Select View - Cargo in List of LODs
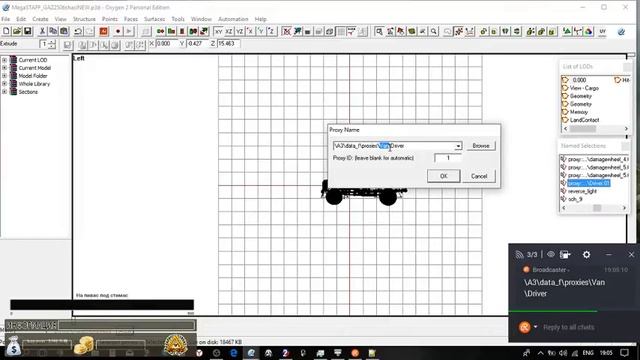The height and width of the screenshot is (360, 640). coord(584,88)
